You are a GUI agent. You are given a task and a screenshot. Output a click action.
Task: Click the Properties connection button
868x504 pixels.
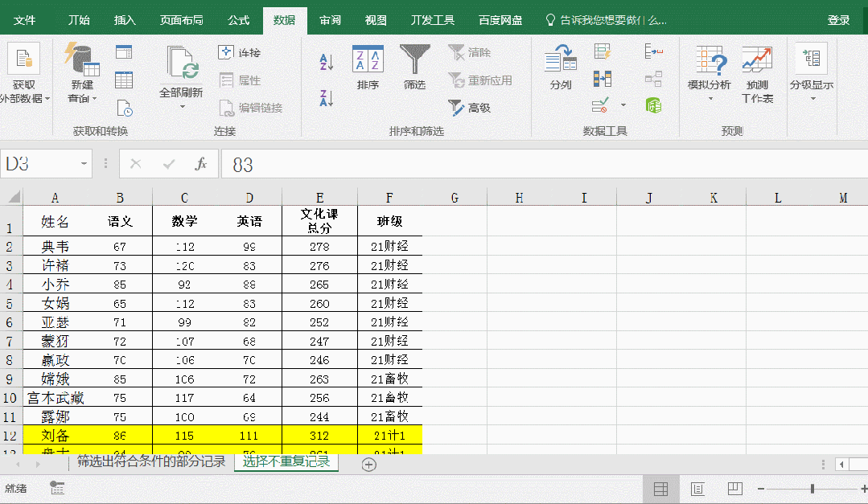point(240,80)
